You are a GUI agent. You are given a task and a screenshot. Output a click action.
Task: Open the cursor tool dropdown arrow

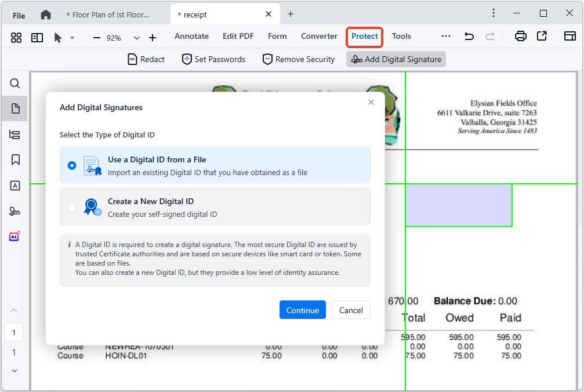(x=72, y=38)
